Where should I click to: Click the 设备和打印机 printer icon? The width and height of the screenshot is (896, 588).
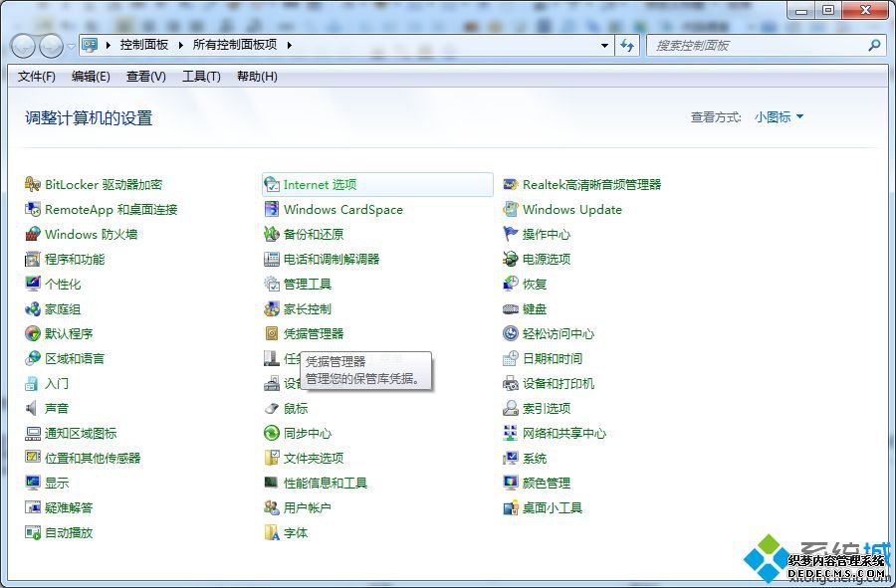click(x=511, y=384)
